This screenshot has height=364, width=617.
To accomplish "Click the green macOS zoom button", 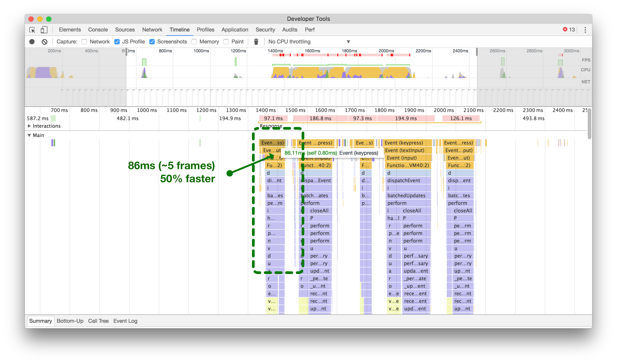I will click(49, 19).
